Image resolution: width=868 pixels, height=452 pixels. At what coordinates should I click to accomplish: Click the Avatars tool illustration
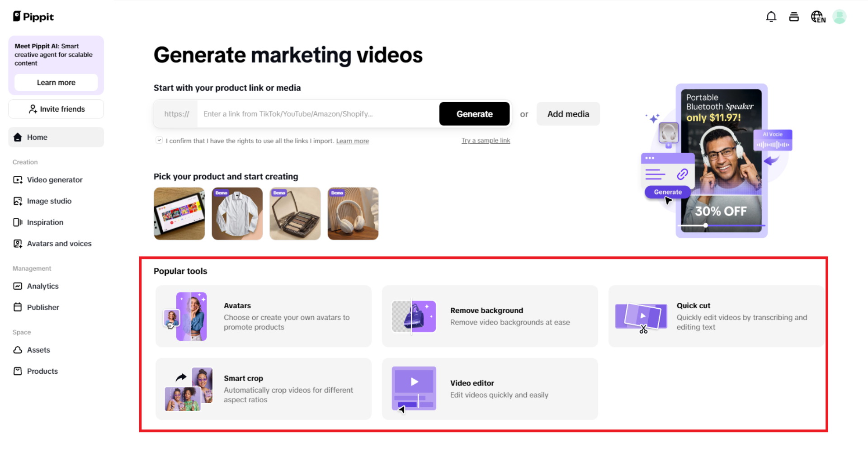(185, 316)
